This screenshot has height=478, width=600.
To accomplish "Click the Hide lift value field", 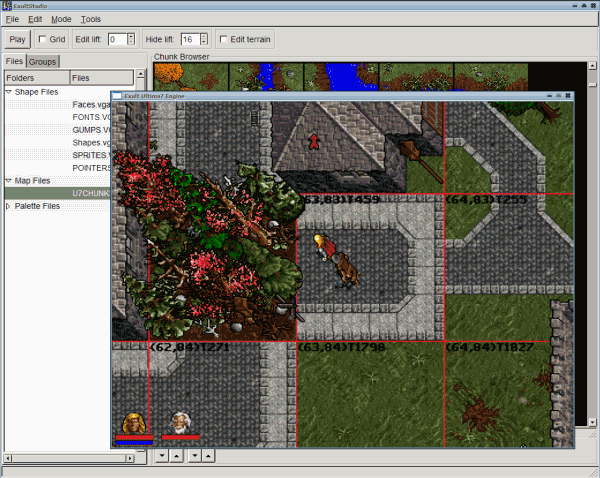I will 190,39.
